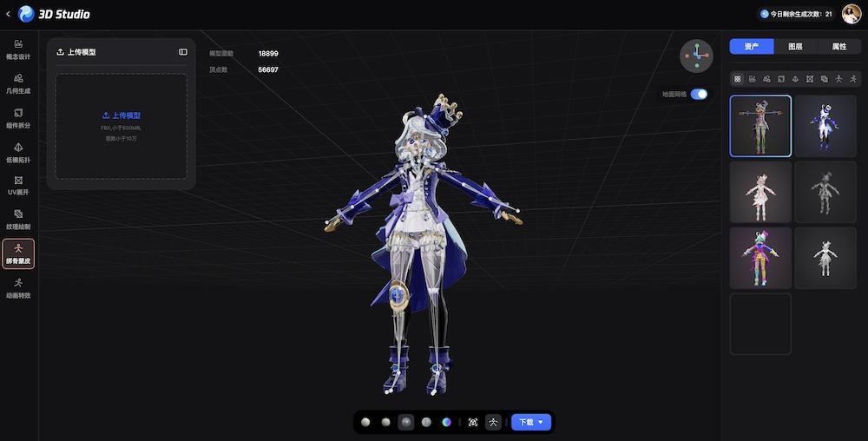Collapse the 上传模型 panel using sidebar icon

pyautogui.click(x=182, y=52)
